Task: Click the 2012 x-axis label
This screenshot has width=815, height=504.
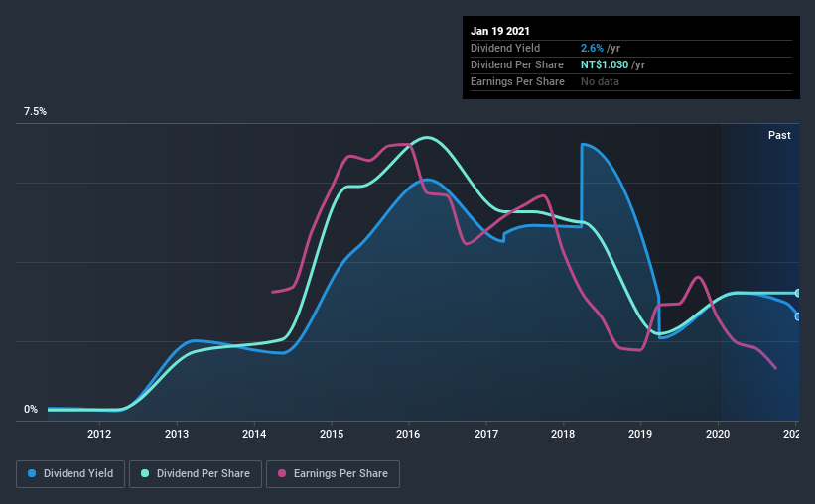Action: click(98, 434)
